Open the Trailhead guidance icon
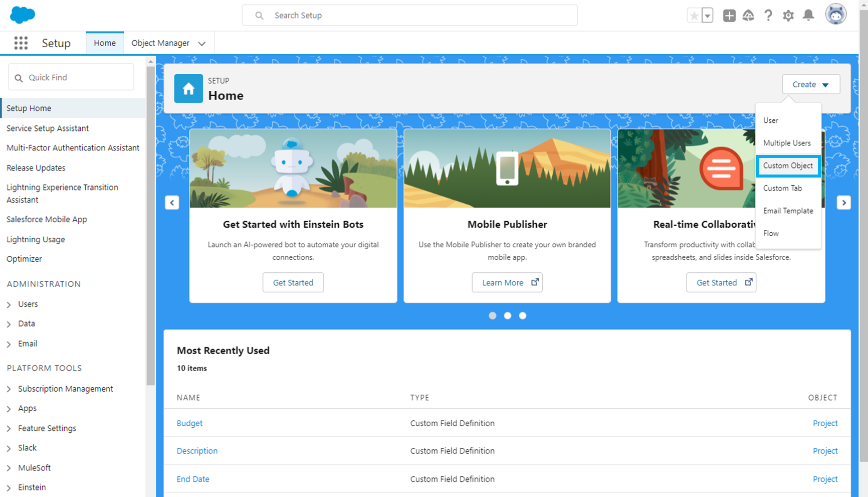This screenshot has width=868, height=497. point(748,16)
